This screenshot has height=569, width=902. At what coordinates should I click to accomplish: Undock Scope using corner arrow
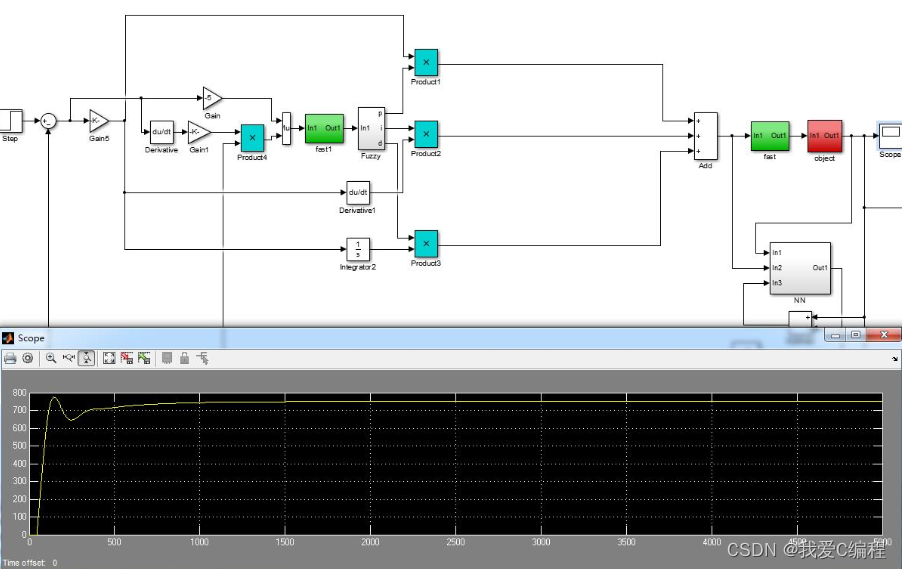click(894, 357)
